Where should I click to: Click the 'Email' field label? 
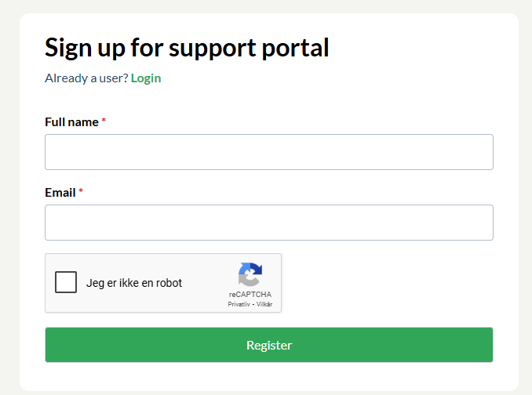[60, 193]
